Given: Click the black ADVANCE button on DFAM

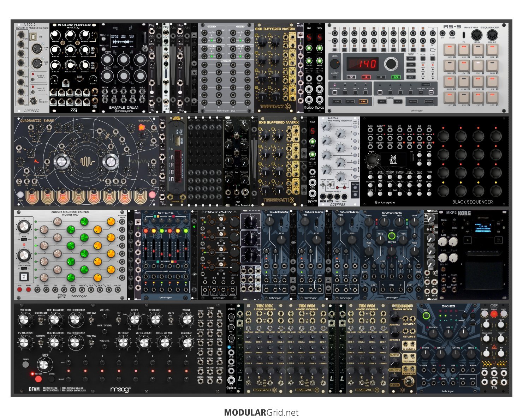Looking at the screenshot, I should 52,379.
